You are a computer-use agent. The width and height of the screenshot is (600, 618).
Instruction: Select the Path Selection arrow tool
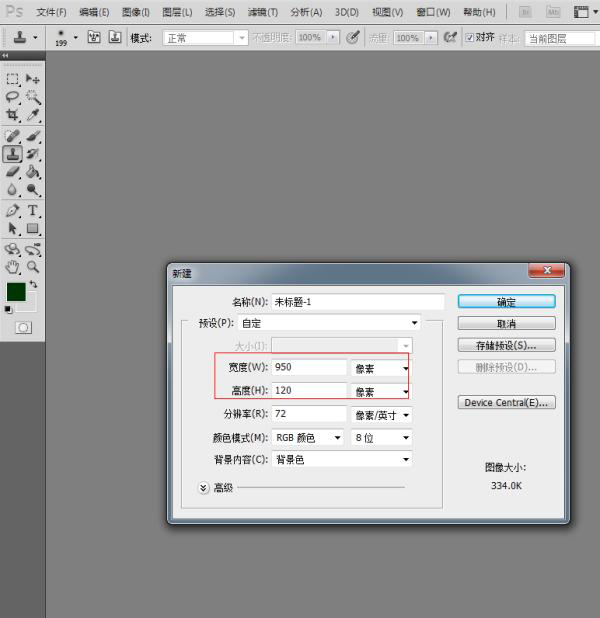[x=12, y=228]
